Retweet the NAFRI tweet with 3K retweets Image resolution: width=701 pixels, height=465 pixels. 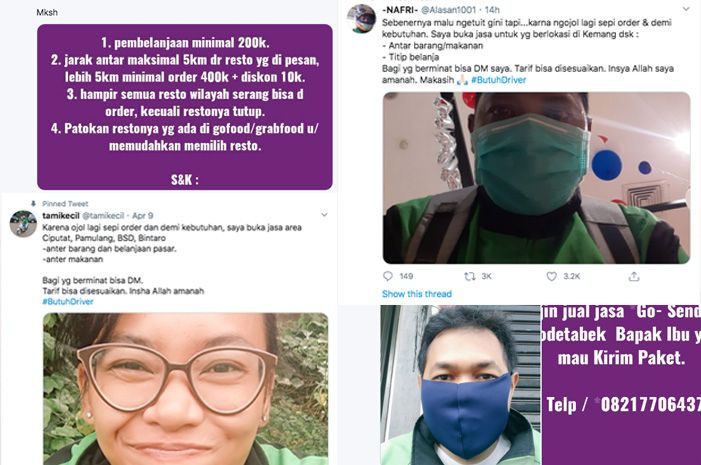[x=469, y=276]
